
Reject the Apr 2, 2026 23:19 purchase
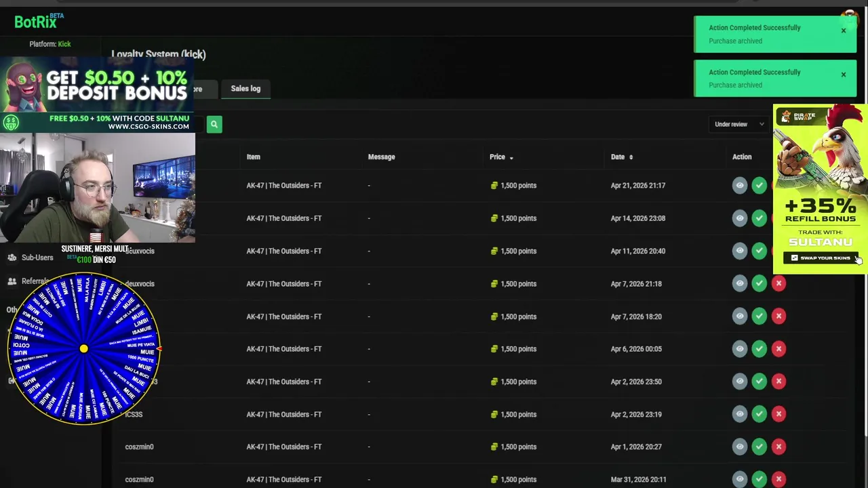coord(778,414)
